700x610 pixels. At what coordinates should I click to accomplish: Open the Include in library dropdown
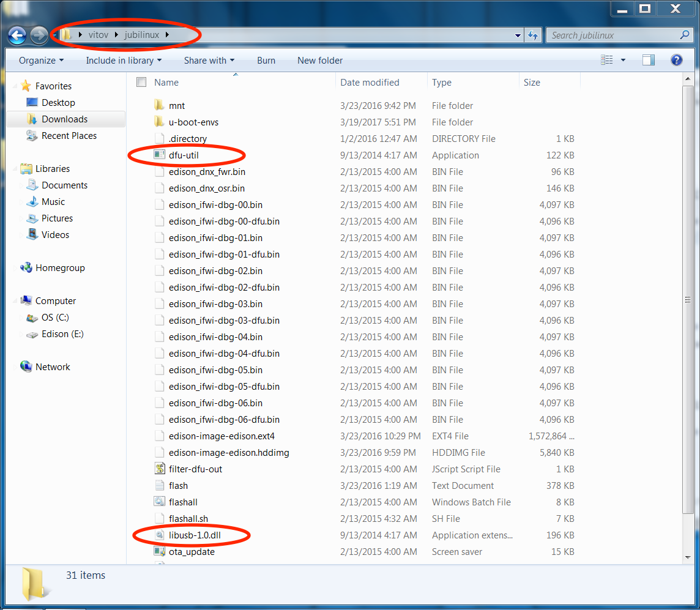click(x=124, y=60)
